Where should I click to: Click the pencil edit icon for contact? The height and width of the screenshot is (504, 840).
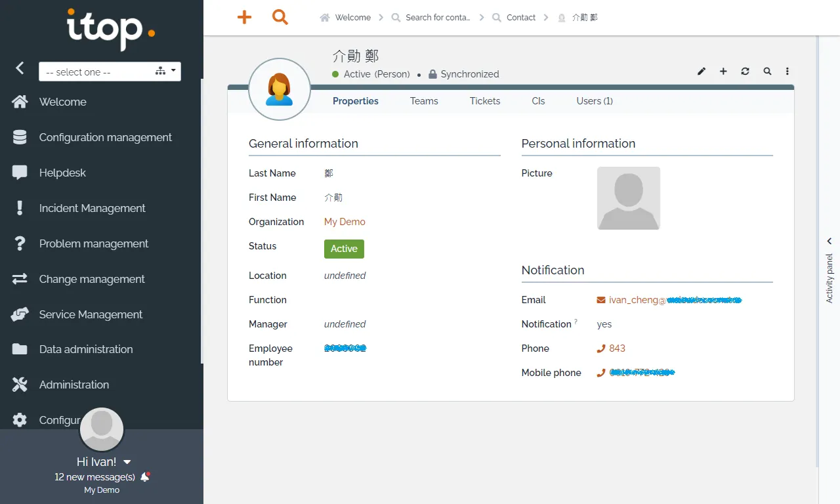702,71
